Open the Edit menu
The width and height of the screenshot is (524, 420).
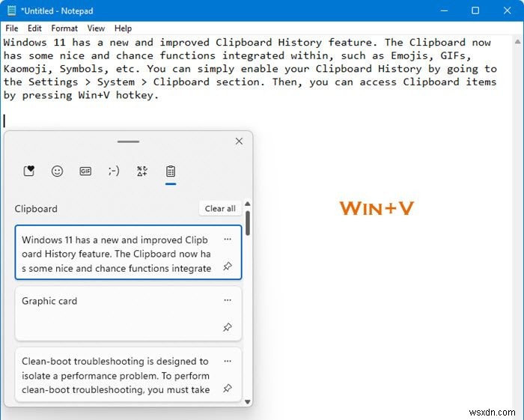click(34, 28)
